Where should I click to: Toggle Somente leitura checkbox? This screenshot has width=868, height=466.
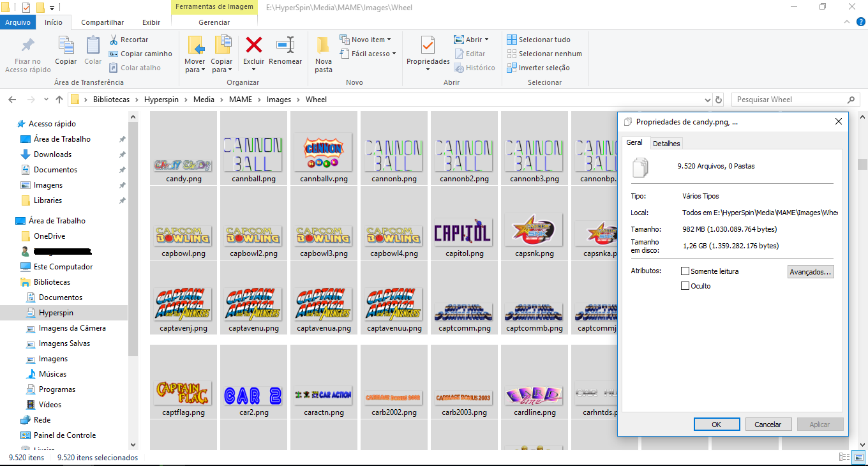click(x=685, y=271)
